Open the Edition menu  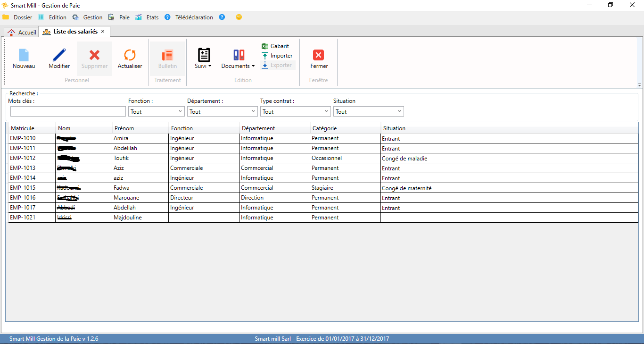tap(58, 17)
